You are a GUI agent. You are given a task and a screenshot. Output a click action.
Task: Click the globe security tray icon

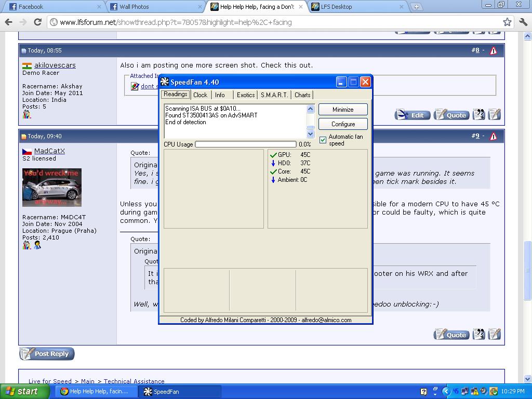(x=494, y=392)
